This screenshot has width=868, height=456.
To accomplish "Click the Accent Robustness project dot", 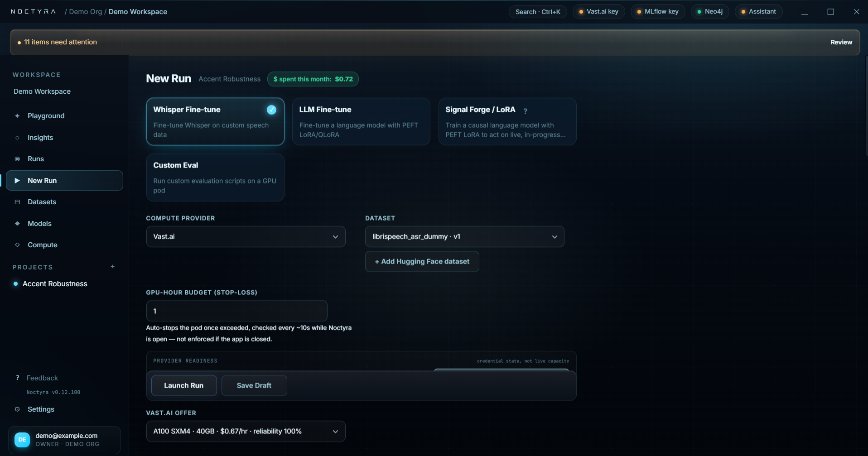I will tap(16, 284).
